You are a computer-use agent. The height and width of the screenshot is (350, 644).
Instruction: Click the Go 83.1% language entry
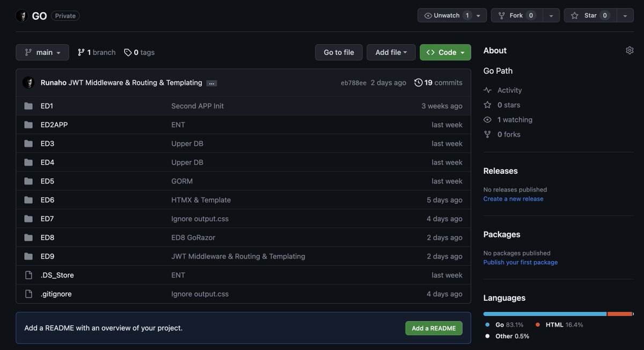pos(503,325)
